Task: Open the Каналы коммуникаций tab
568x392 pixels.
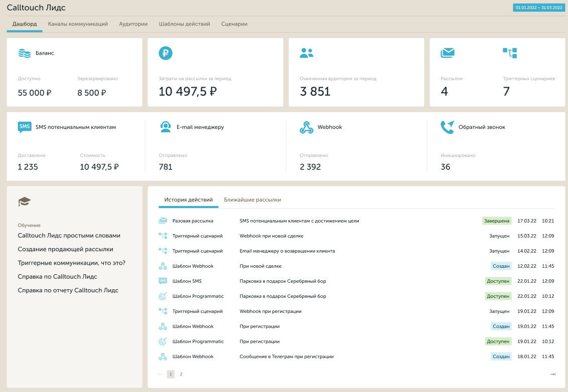Action: click(78, 24)
